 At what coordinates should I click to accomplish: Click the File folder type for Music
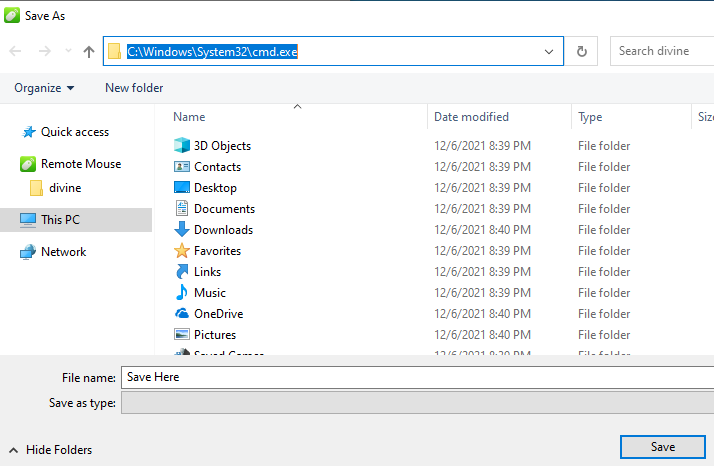[604, 292]
